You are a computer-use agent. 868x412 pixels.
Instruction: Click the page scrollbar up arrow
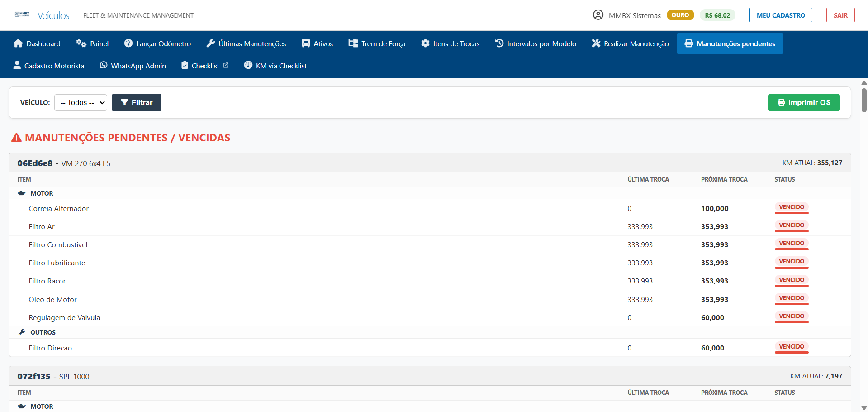point(864,83)
